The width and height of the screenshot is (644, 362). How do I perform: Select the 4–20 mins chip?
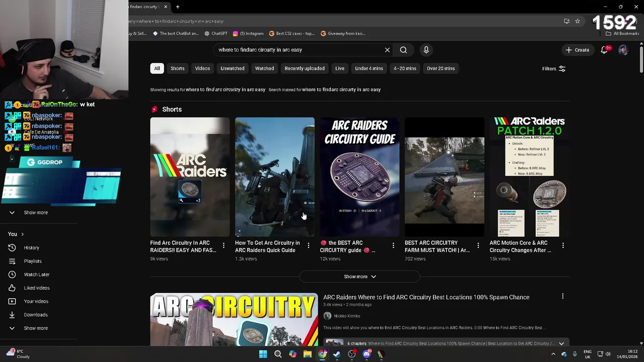click(x=405, y=68)
